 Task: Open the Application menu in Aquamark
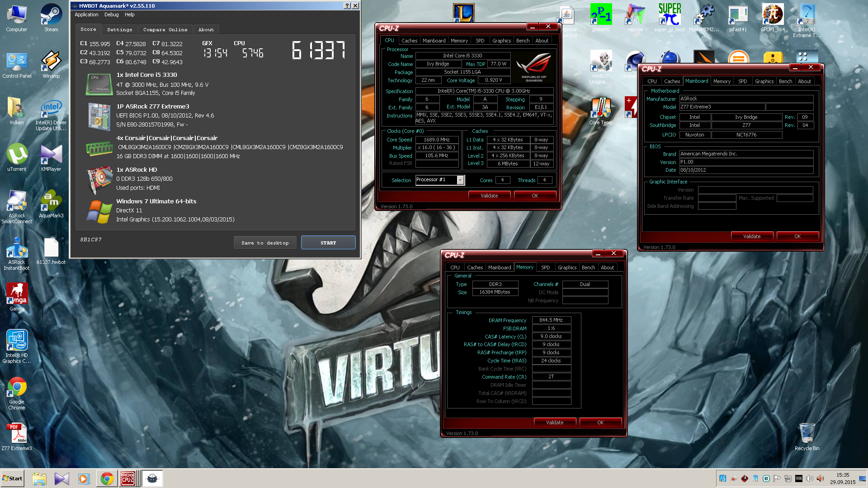[x=86, y=14]
